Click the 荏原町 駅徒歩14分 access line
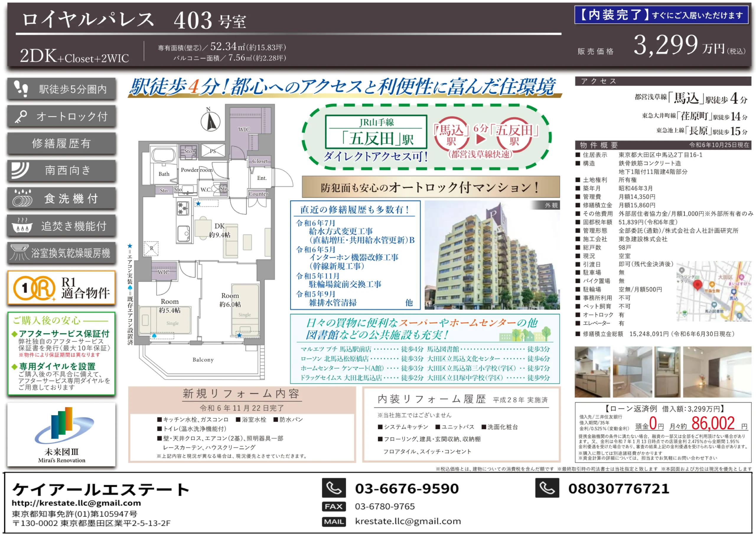Image resolution: width=756 pixels, height=534 pixels. coord(694,116)
